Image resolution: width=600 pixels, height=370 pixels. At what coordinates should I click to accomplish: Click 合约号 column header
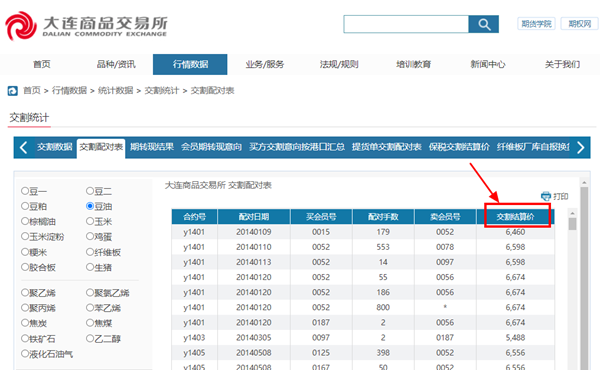coord(194,217)
